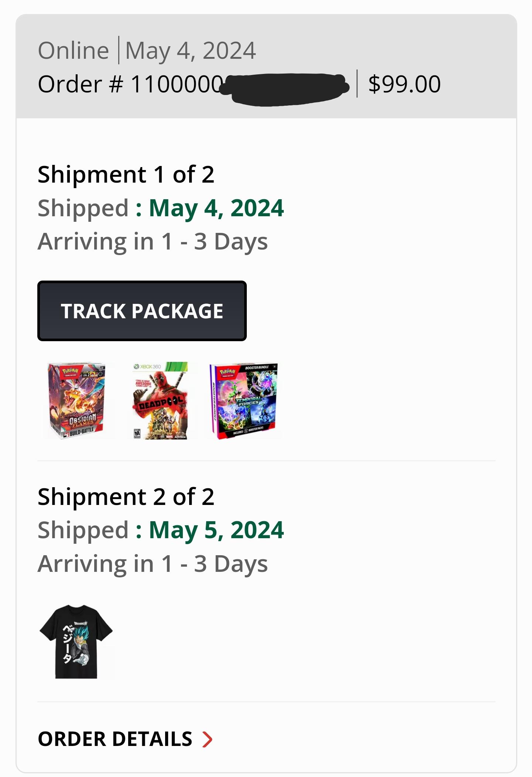Click the Order # 1100000 text
This screenshot has height=777, width=532.
pyautogui.click(x=130, y=84)
